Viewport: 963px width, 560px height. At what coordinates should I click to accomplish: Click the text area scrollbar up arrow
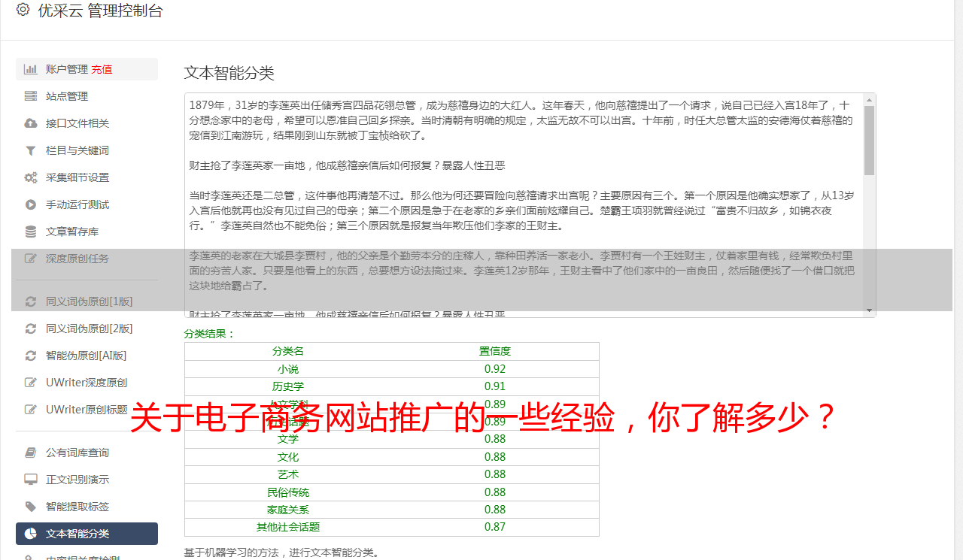(x=870, y=99)
